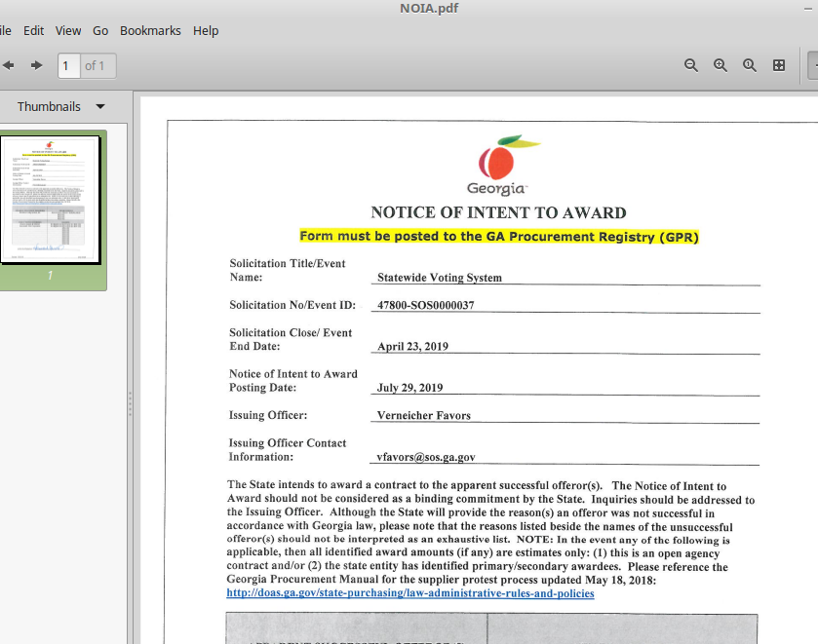The height and width of the screenshot is (644, 818).
Task: Open the Help menu
Action: click(x=206, y=31)
